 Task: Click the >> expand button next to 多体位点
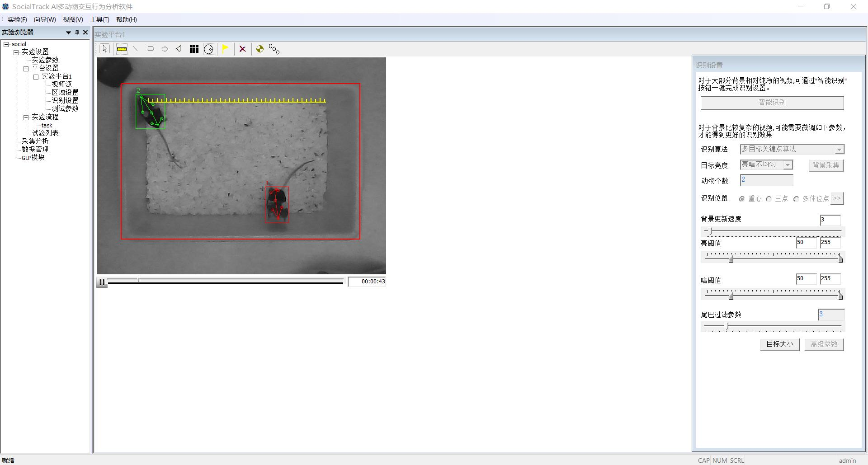pyautogui.click(x=837, y=198)
